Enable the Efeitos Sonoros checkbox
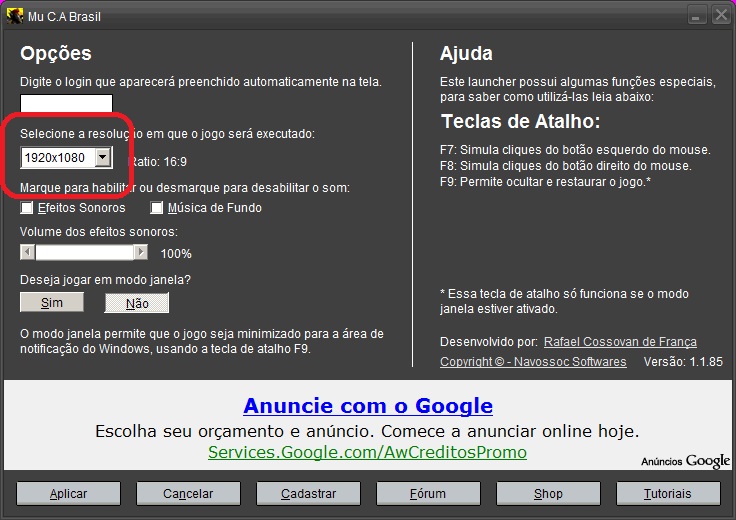The image size is (736, 520). point(27,208)
